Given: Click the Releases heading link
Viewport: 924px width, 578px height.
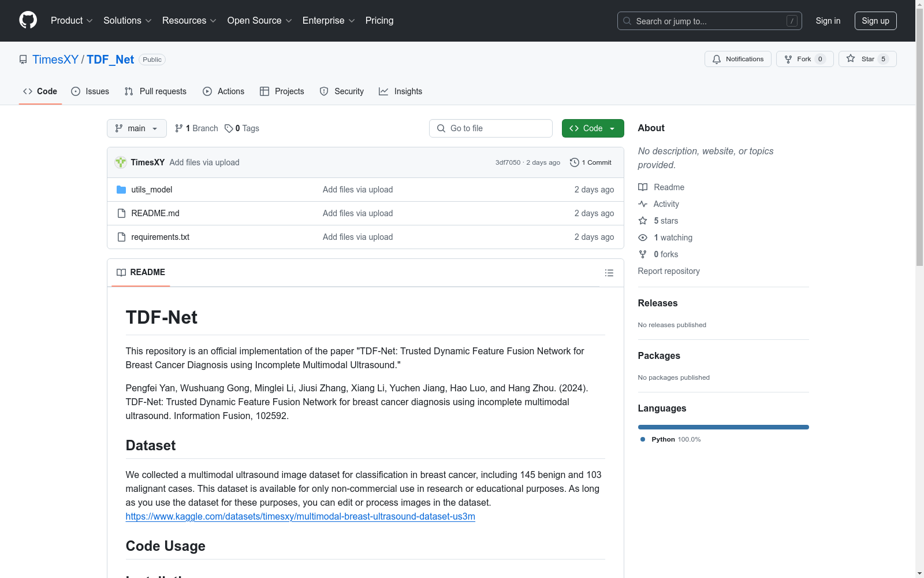Looking at the screenshot, I should [x=658, y=303].
